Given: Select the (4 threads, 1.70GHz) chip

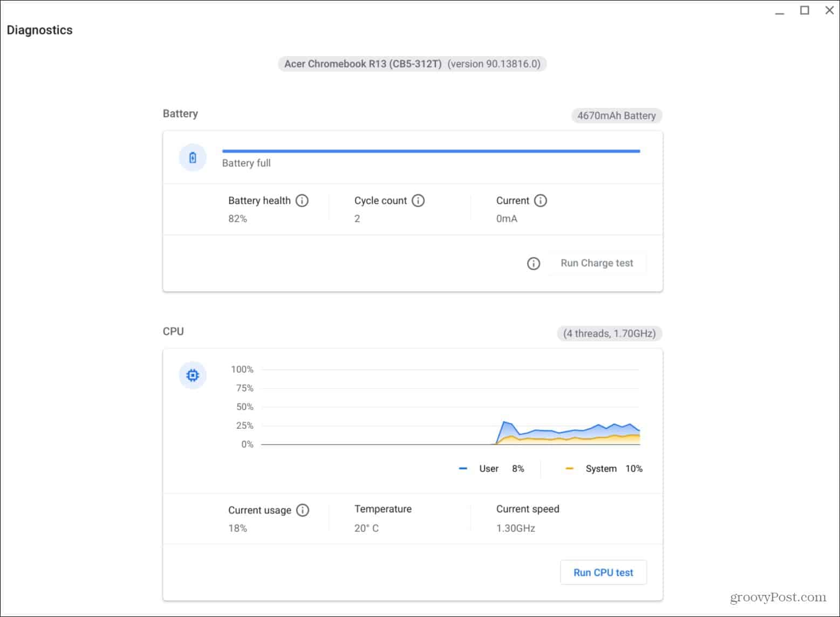Looking at the screenshot, I should 609,333.
